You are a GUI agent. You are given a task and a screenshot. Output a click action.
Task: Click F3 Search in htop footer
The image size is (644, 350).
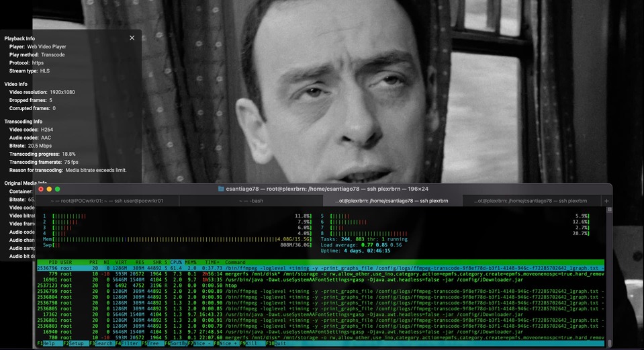pos(101,343)
